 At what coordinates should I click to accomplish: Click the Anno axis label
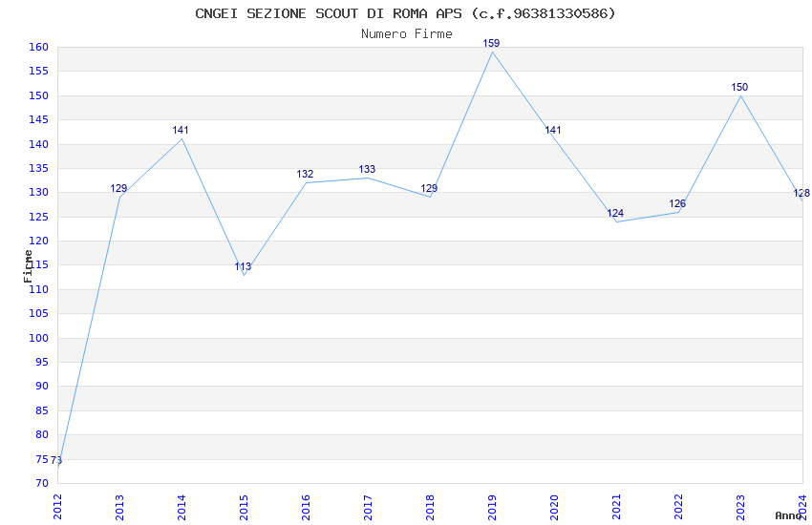(788, 515)
